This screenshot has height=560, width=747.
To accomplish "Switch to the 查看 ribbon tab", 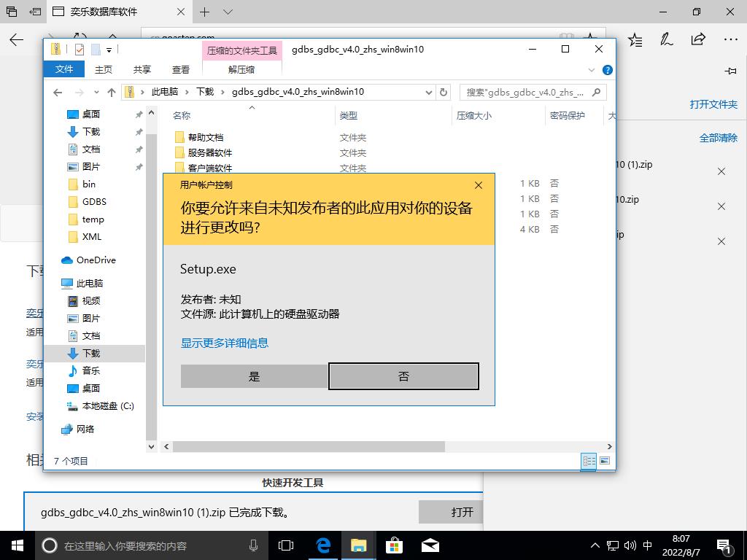I will coord(180,69).
